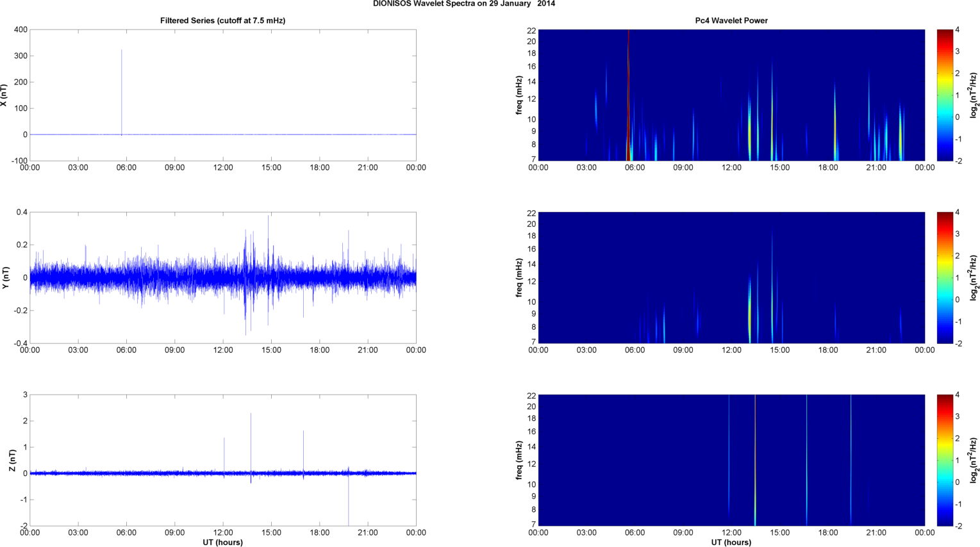Viewport: 980px width, 547px height.
Task: Click the 'Z (nT)' axis label
Action: (12, 461)
